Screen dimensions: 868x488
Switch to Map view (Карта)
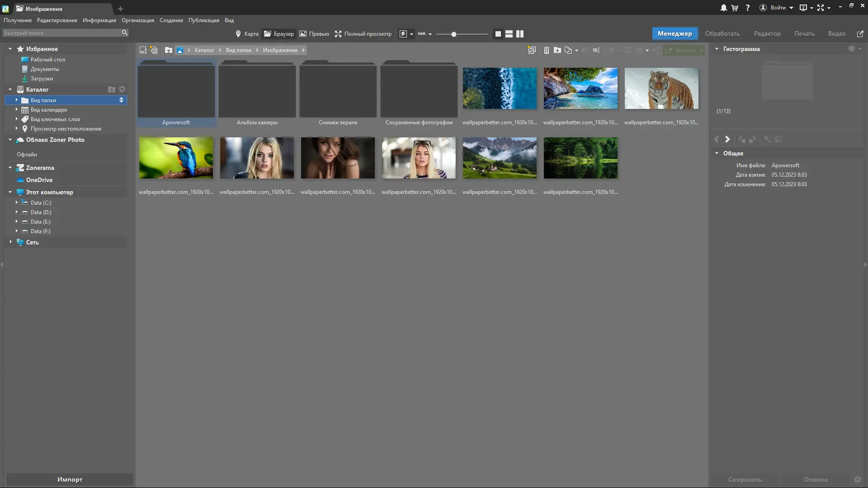(247, 34)
